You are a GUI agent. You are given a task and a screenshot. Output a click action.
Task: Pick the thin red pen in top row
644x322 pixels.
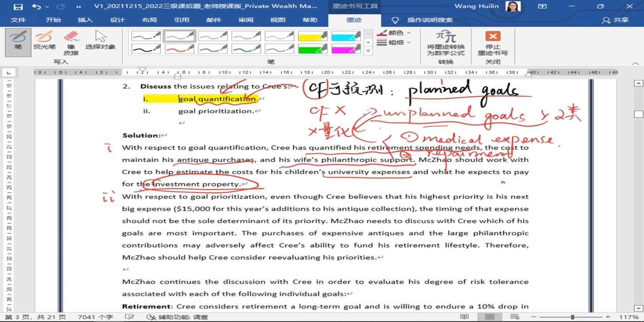point(179,36)
